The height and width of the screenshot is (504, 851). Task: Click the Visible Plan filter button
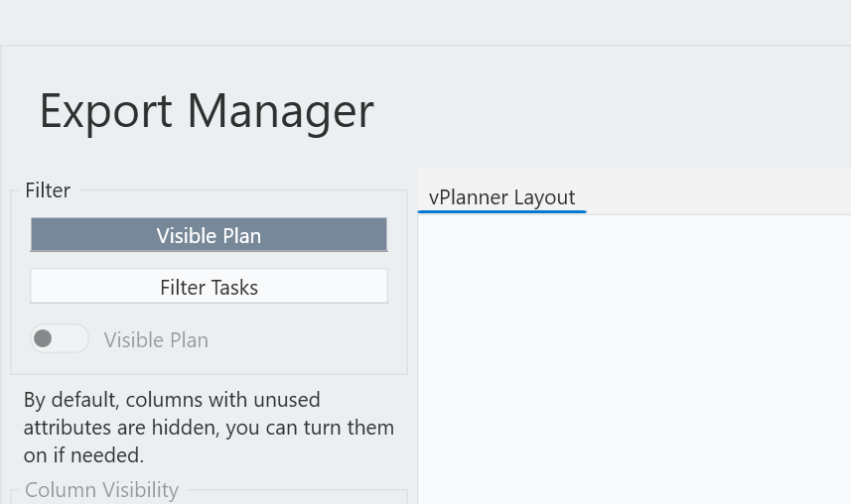pyautogui.click(x=209, y=235)
